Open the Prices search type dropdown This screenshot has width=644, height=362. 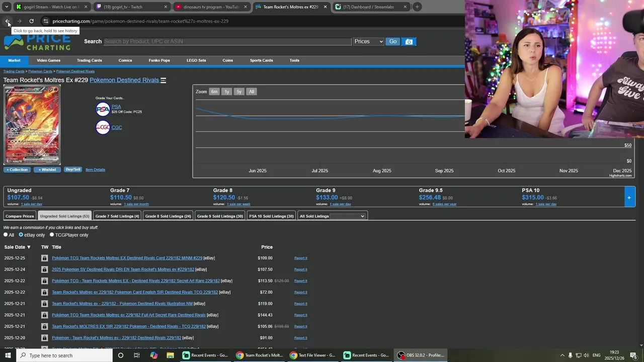tap(369, 41)
